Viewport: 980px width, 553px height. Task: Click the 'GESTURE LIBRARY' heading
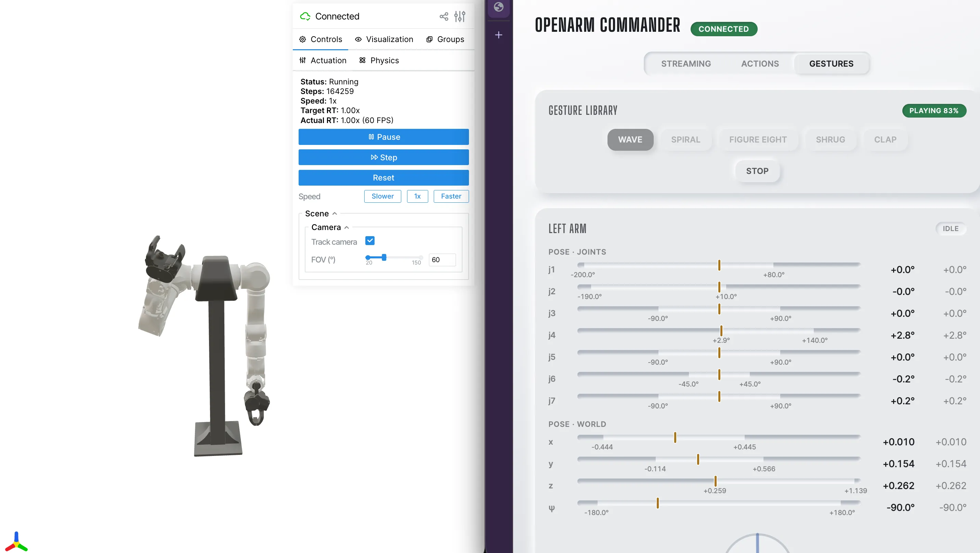click(583, 111)
